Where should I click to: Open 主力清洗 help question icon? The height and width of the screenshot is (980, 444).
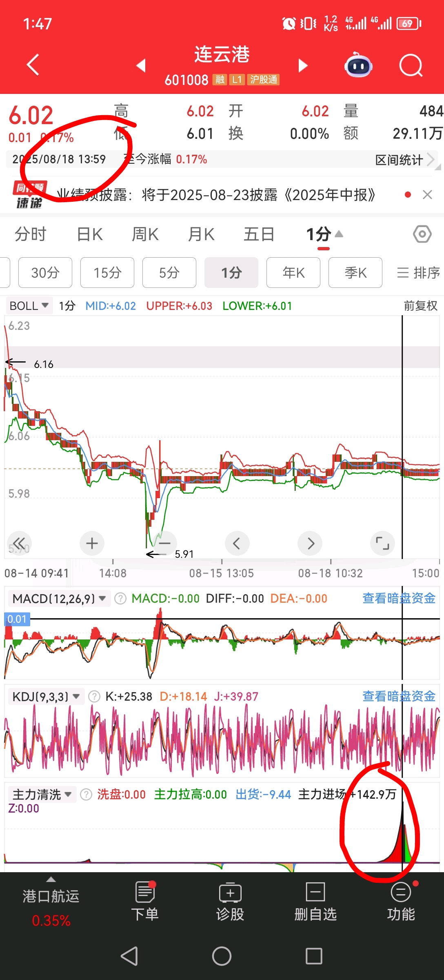coord(86,794)
